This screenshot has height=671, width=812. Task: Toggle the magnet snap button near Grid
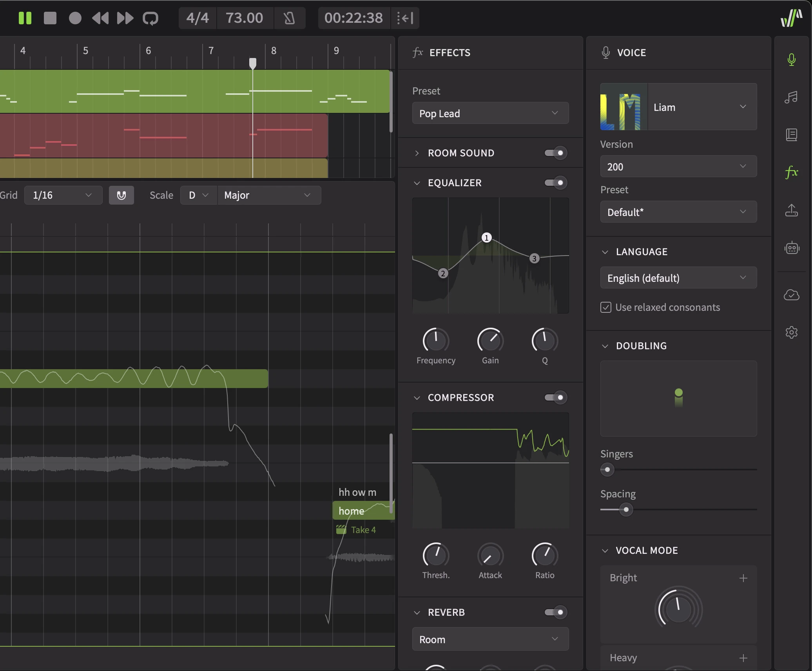point(121,195)
